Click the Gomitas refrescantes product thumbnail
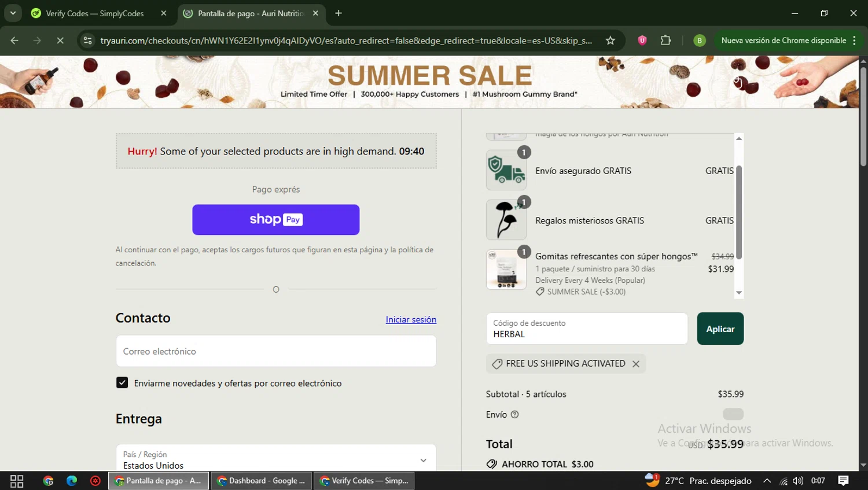The height and width of the screenshot is (490, 868). (x=506, y=270)
